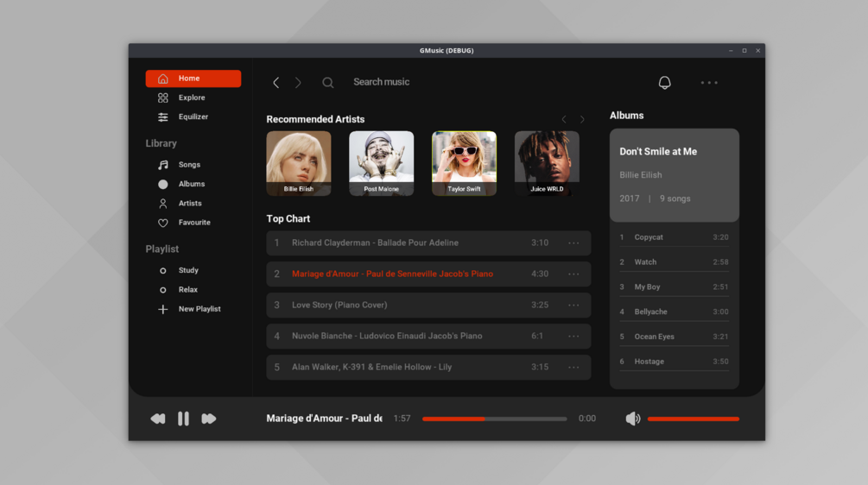Pause the current song
Viewport: 868px width, 485px height.
183,419
